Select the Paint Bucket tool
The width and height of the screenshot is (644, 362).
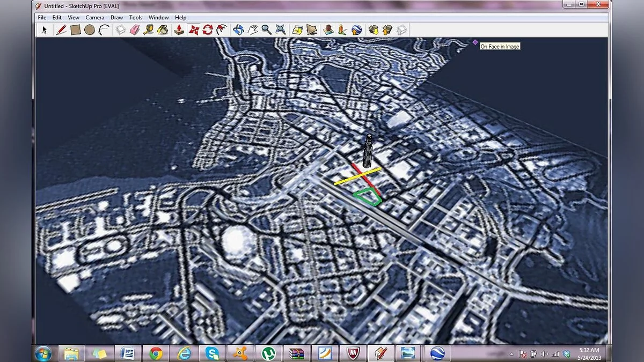[x=163, y=30]
